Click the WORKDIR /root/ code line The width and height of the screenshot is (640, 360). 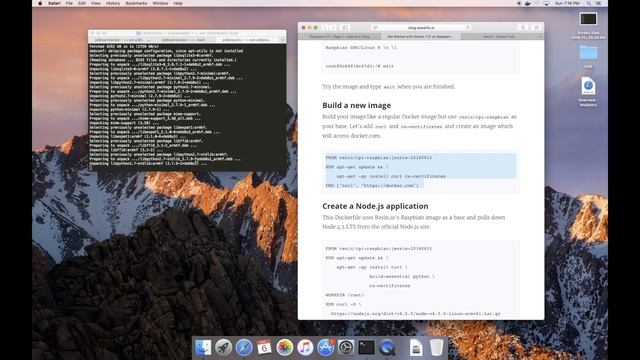point(344,295)
